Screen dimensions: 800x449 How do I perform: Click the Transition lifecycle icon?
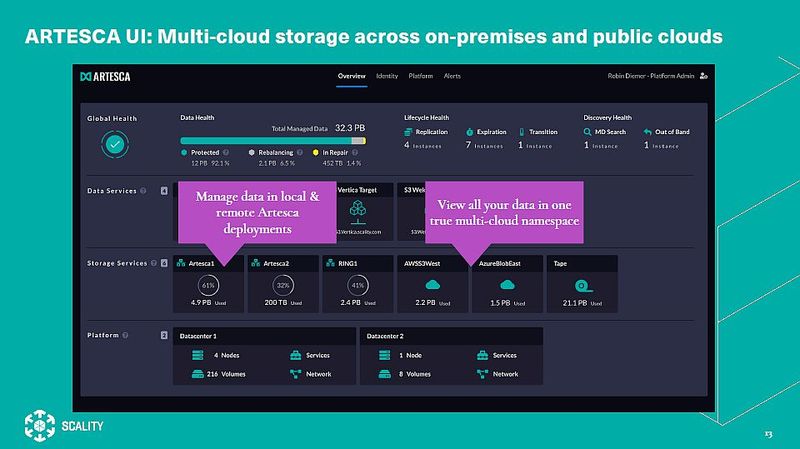point(521,132)
